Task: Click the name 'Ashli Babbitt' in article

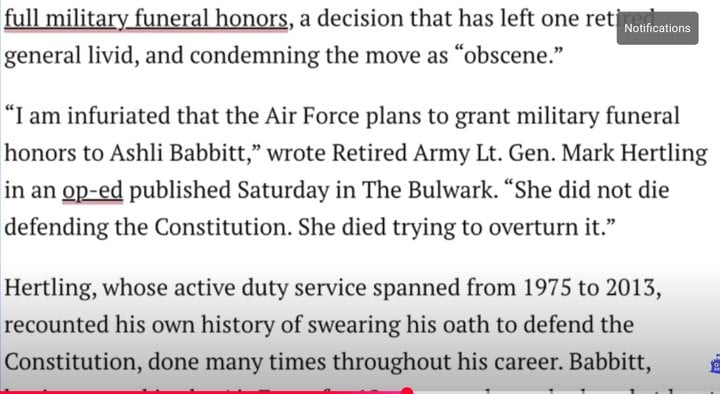Action: click(179, 153)
